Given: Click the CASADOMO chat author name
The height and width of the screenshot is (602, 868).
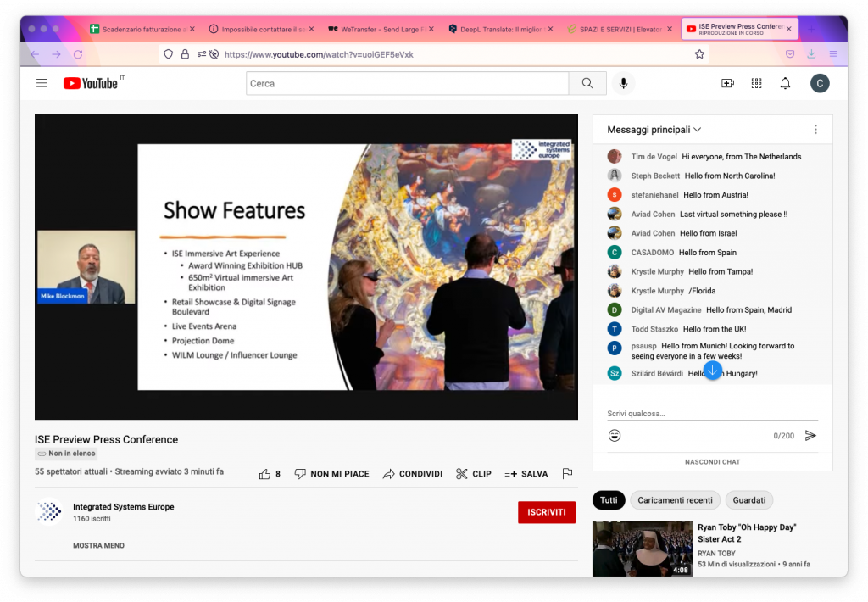Looking at the screenshot, I should click(x=652, y=253).
